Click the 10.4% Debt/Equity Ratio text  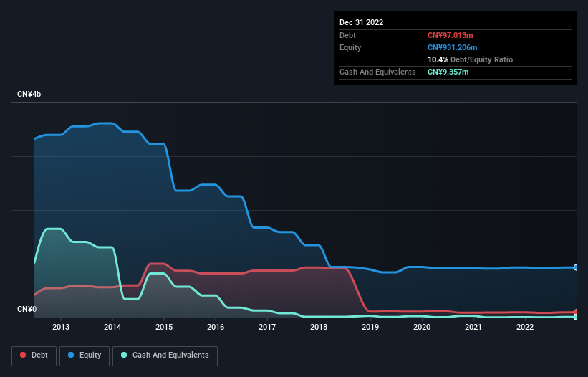point(470,59)
